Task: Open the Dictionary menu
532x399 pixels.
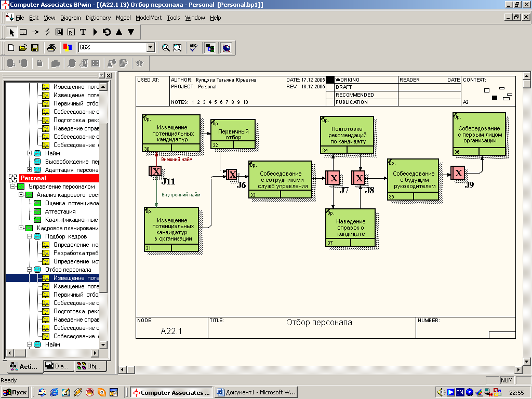Action: click(x=98, y=18)
